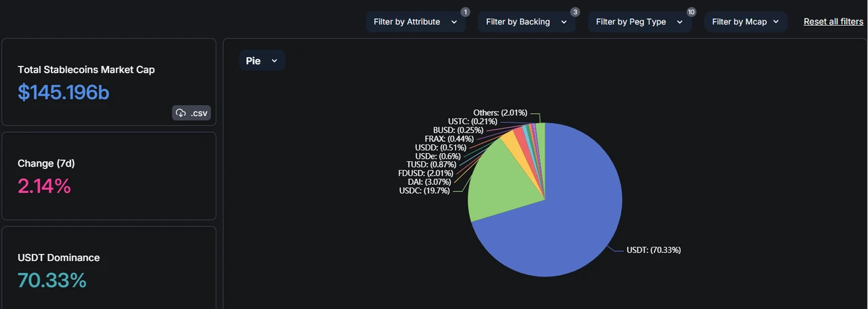This screenshot has width=868, height=309.
Task: Click the Others: (2.01%) chart label
Action: [500, 112]
